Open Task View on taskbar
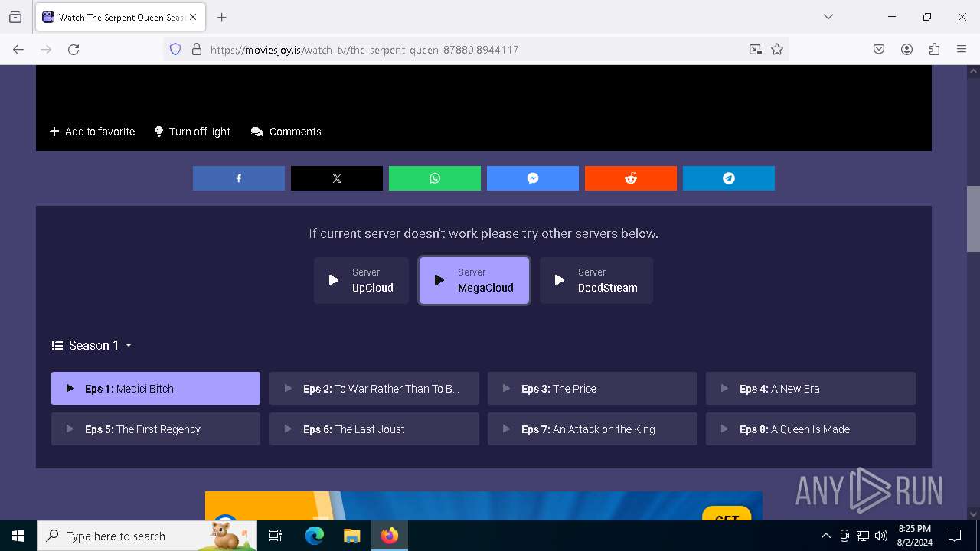980x551 pixels. (276, 536)
